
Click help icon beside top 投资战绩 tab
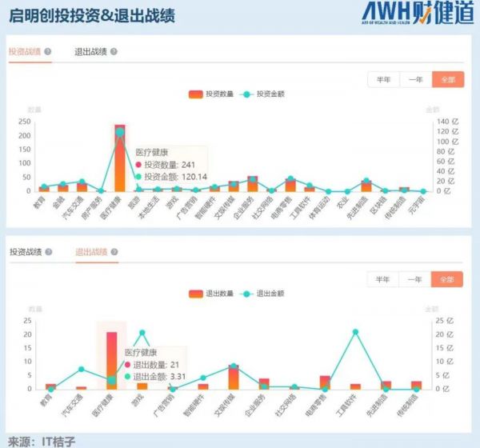click(48, 51)
